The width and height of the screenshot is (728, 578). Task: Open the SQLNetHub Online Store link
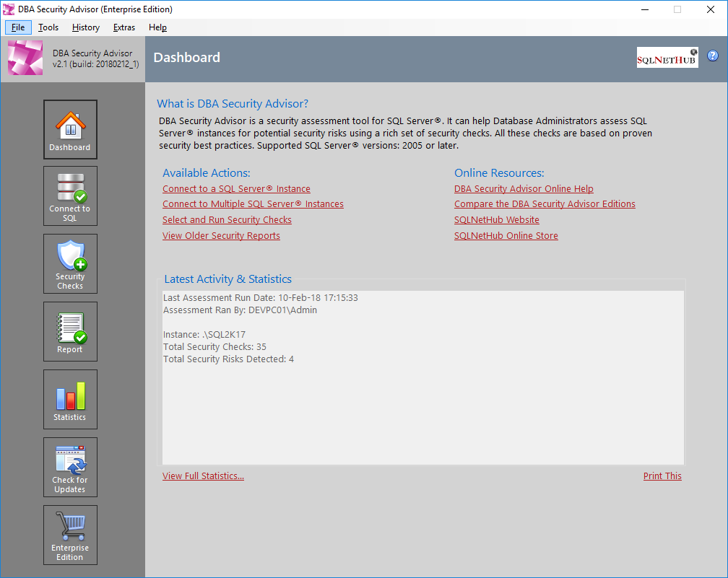click(x=506, y=236)
